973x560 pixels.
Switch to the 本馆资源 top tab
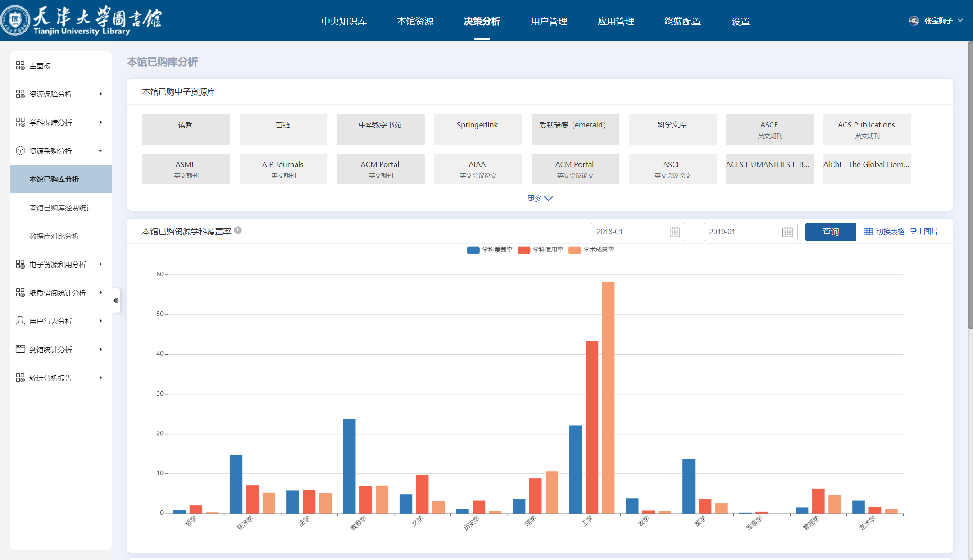[x=415, y=21]
